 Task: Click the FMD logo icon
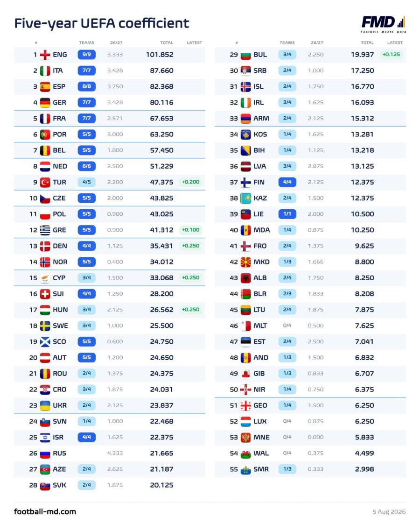(384, 24)
